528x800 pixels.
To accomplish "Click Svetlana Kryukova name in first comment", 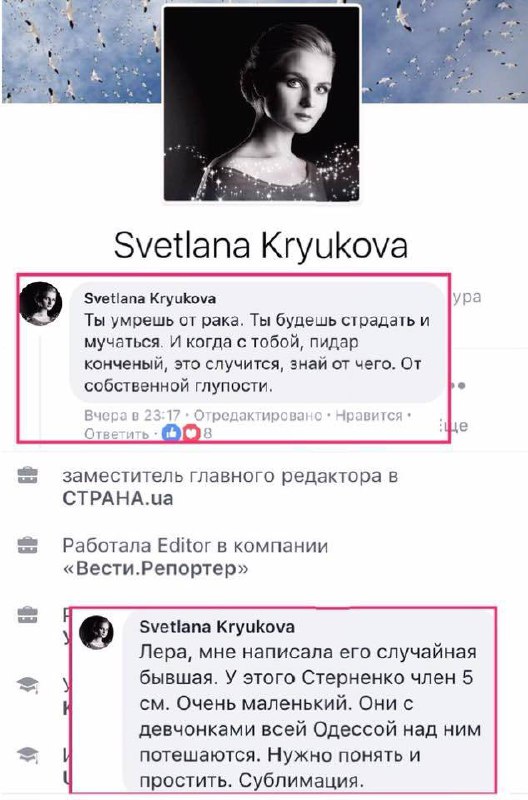I will (150, 298).
